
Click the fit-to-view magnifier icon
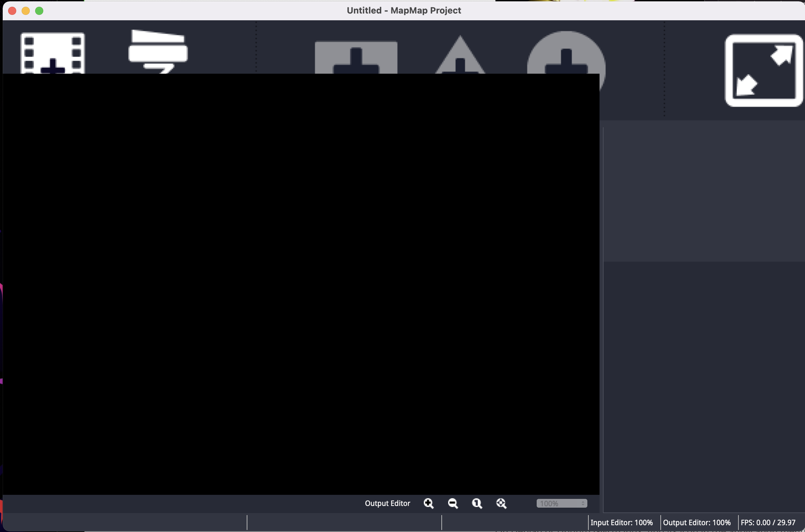[x=501, y=503]
